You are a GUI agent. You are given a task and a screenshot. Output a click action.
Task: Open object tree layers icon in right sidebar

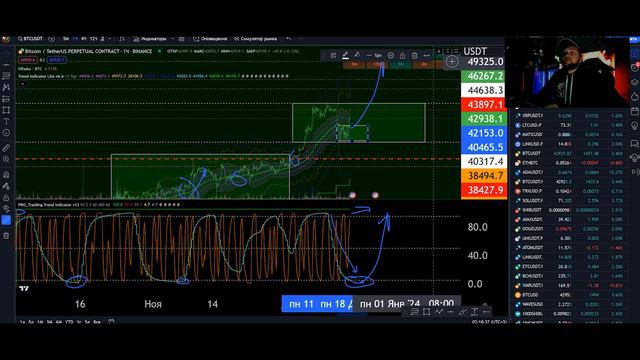coord(635,82)
